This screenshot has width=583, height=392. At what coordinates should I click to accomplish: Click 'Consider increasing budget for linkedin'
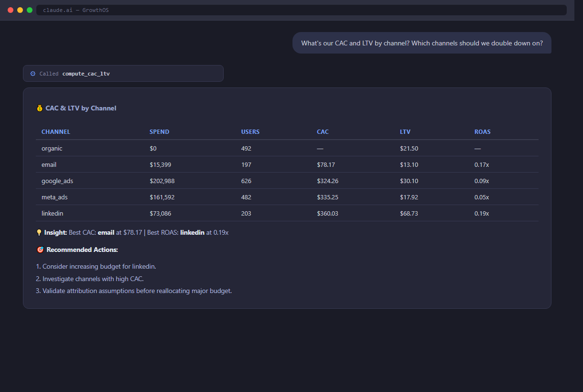(x=96, y=266)
